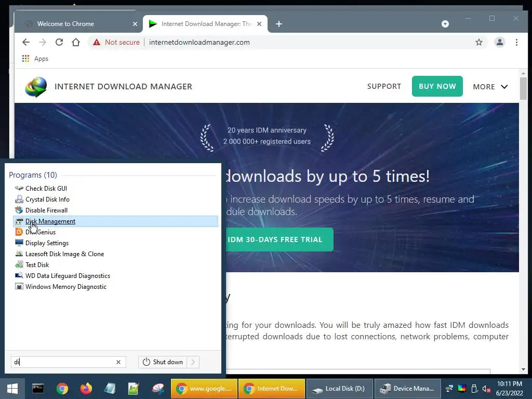532x399 pixels.
Task: Open Chrome's three-dot menu
Action: (516, 42)
